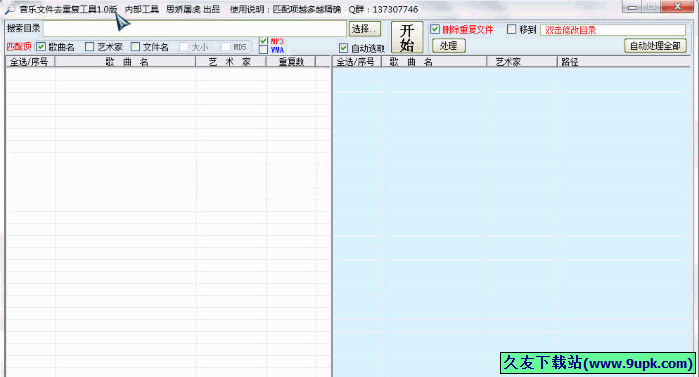Click left table 全选/序号 column header
Screen dimensions: 699x377
[x=30, y=62]
